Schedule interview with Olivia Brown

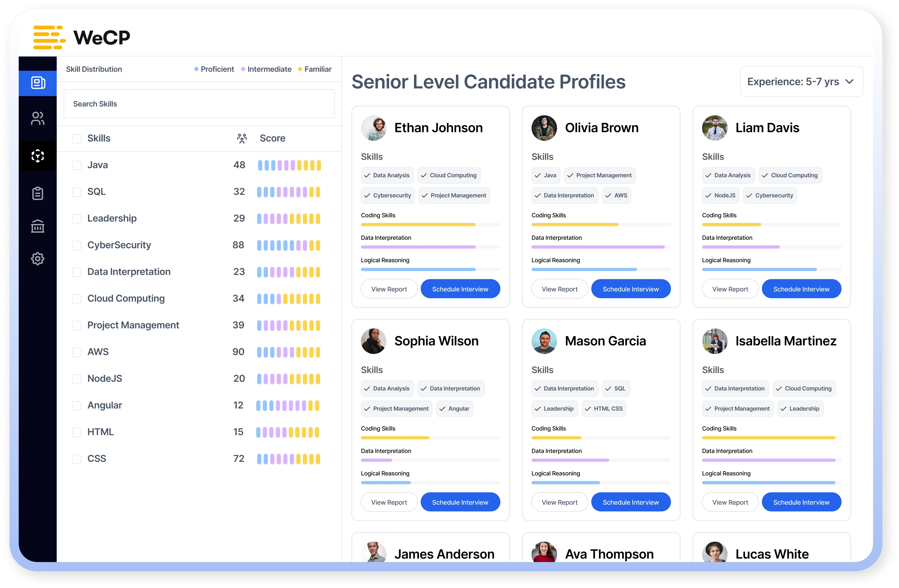[630, 289]
